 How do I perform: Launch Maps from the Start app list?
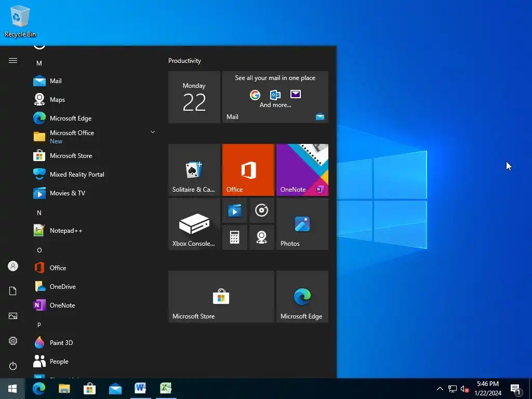click(x=95, y=99)
